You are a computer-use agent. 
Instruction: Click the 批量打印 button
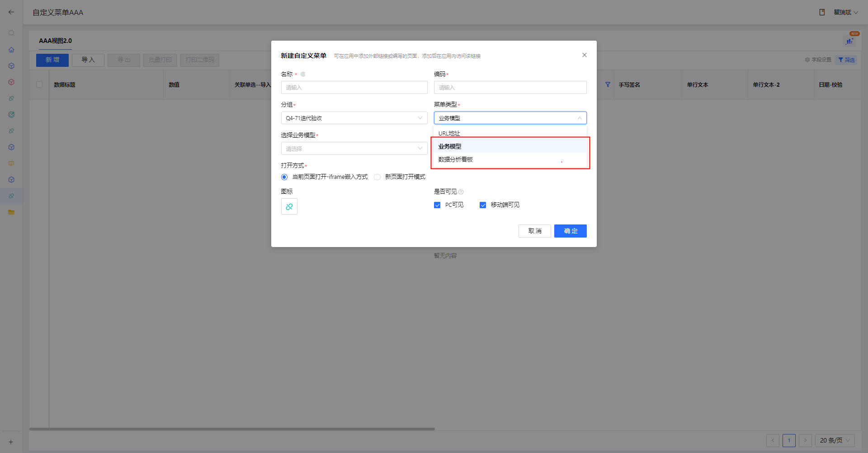point(160,60)
